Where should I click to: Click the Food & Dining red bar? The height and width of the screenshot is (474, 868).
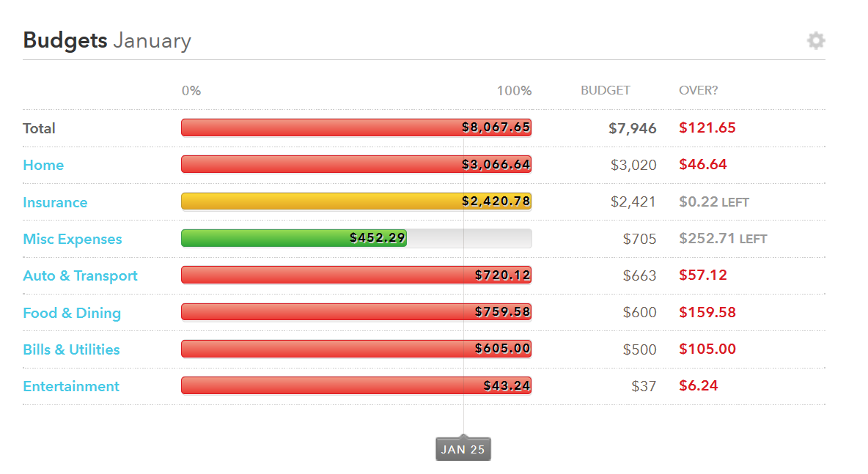coord(356,311)
